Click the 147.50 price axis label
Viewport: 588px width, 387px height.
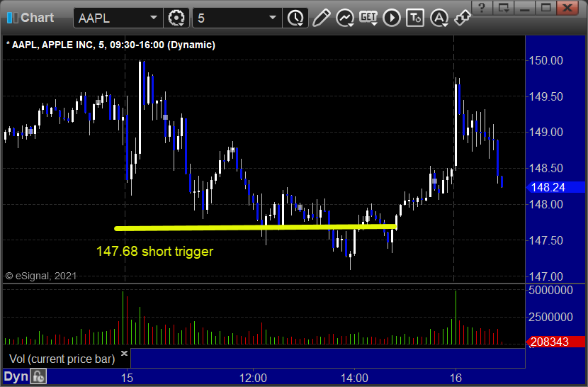(545, 240)
